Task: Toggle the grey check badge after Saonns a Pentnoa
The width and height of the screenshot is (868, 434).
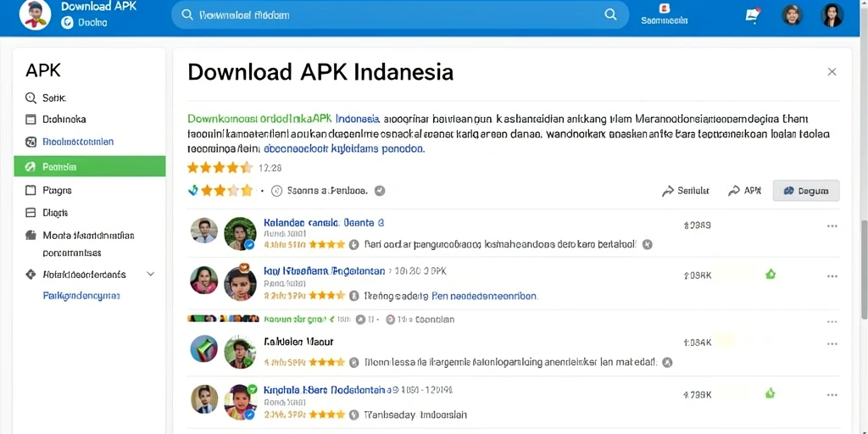Action: [x=380, y=191]
